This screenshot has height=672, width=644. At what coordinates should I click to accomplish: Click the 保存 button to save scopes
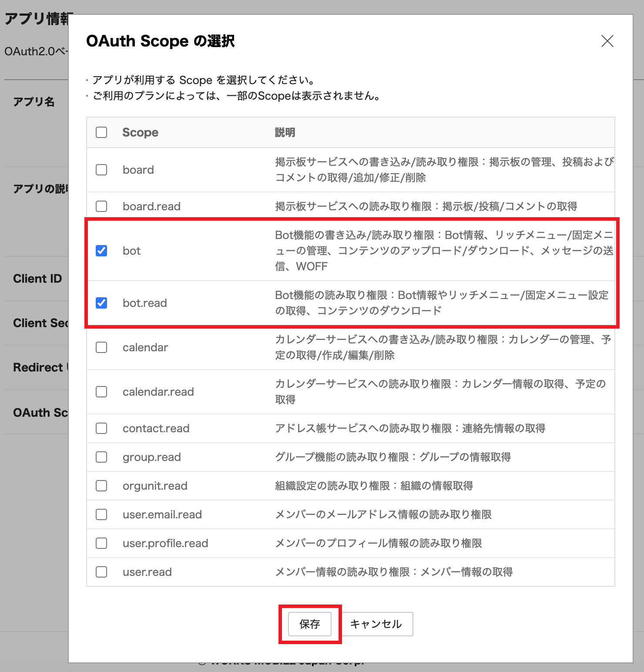pos(309,624)
